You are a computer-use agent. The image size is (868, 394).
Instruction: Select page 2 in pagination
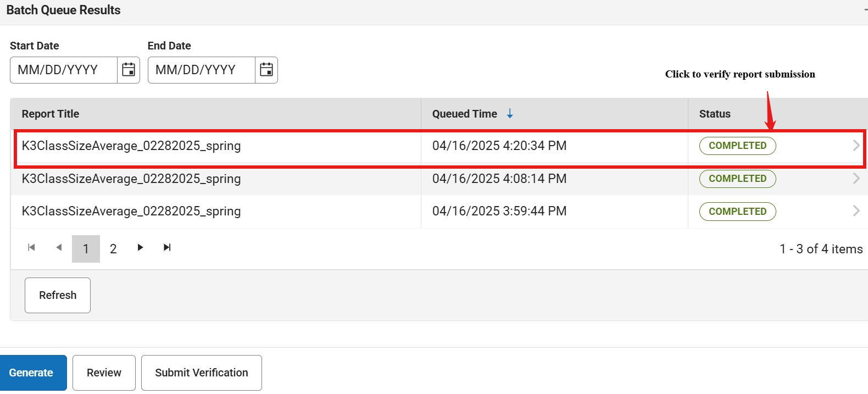113,249
